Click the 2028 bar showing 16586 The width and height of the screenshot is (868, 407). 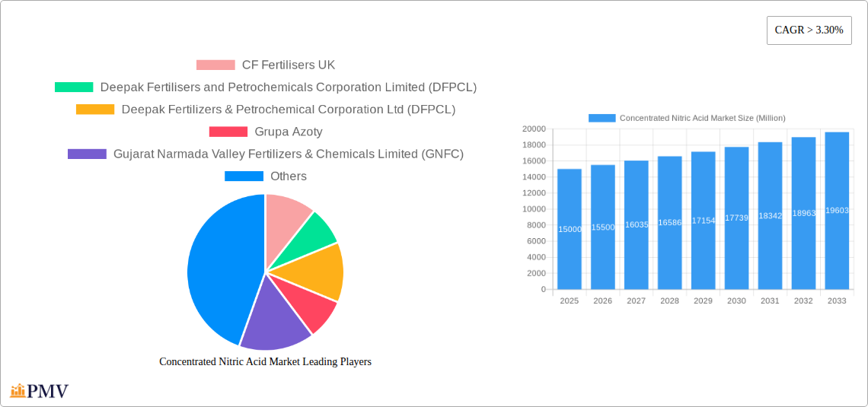click(670, 222)
